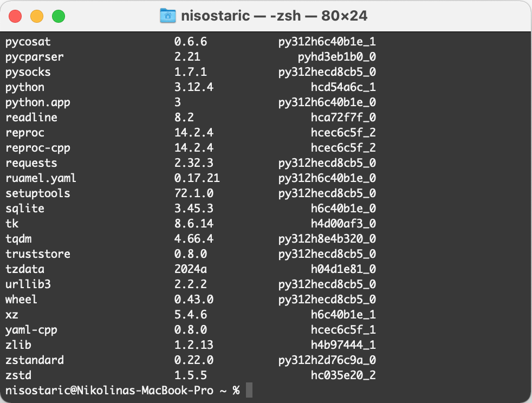
Task: Click the window title text "nisostaric — -zsh — 80×24"
Action: 274,16
